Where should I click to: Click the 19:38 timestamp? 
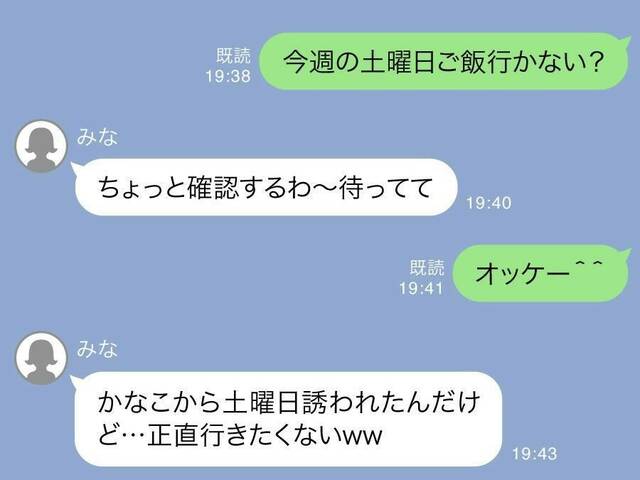(x=228, y=76)
